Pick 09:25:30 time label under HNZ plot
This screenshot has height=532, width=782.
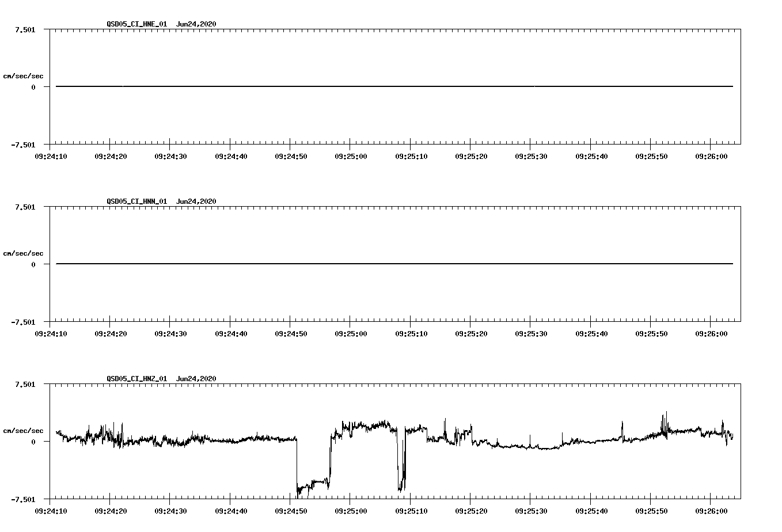[531, 511]
